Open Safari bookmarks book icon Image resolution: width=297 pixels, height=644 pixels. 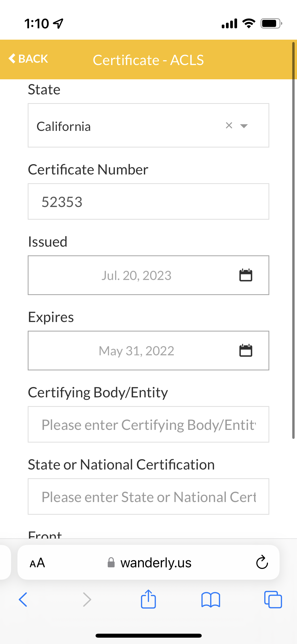pos(210,599)
